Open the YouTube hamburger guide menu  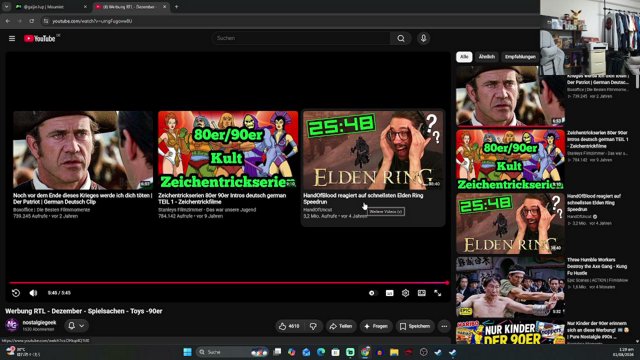point(12,38)
